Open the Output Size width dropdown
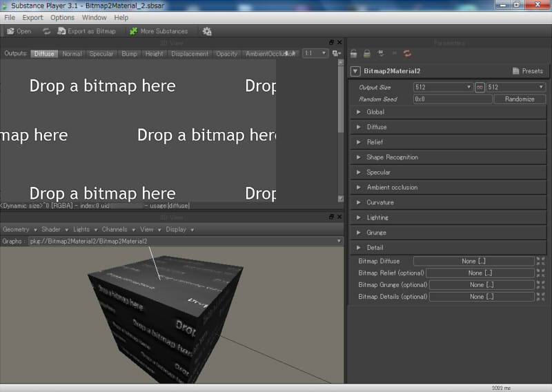 pyautogui.click(x=443, y=88)
